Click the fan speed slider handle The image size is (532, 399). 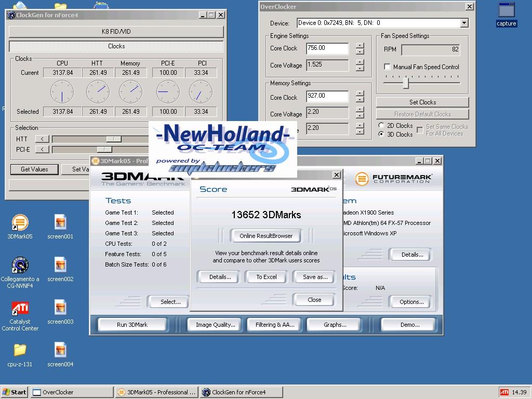(x=406, y=83)
